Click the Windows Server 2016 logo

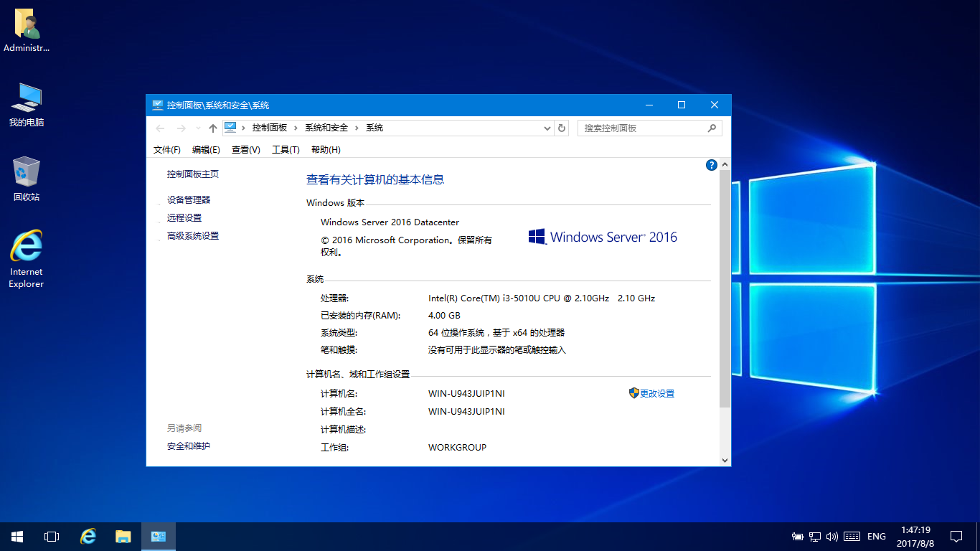(x=603, y=237)
